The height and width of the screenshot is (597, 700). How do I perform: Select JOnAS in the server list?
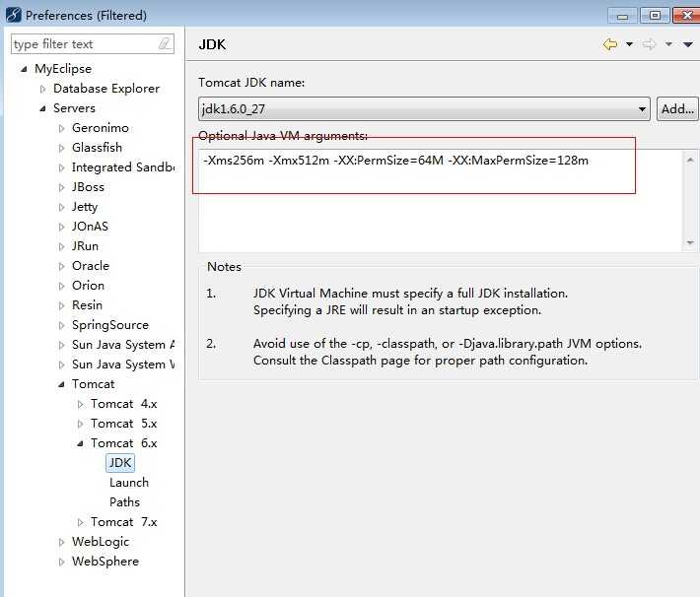tap(90, 227)
